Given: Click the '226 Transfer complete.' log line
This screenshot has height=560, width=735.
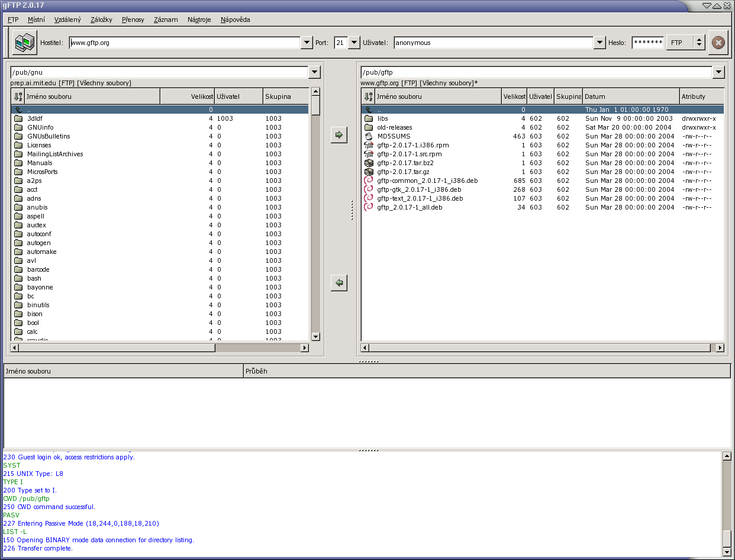Looking at the screenshot, I should click(x=38, y=548).
